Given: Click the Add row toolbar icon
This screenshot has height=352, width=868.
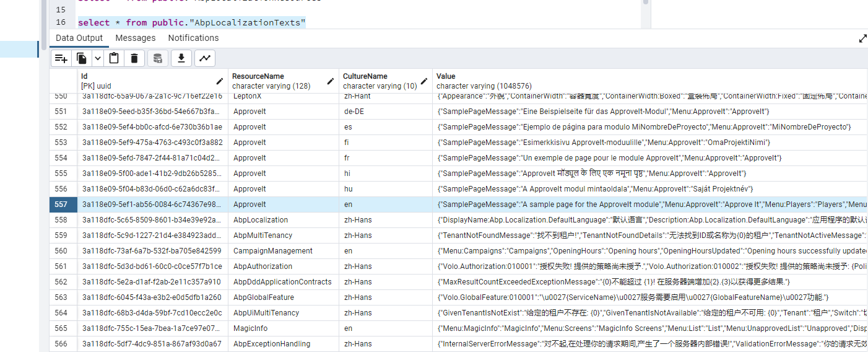Looking at the screenshot, I should 61,58.
